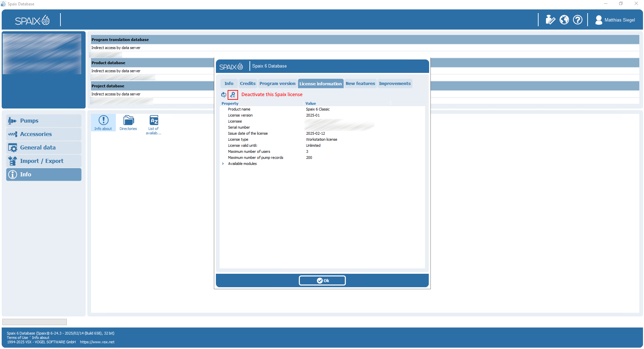Confirm the dialog with Ok
The image size is (644, 349).
coord(322,280)
